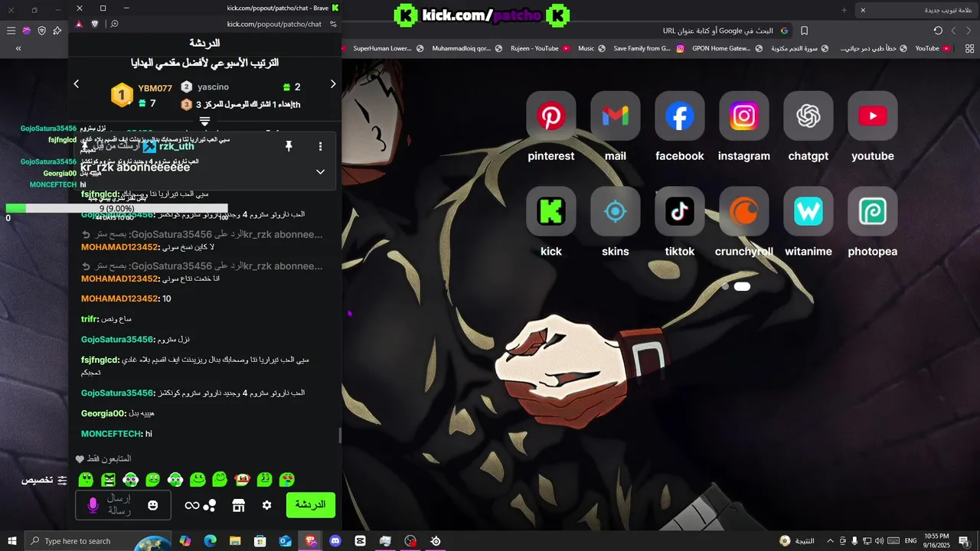Open the hamburger menu in left window
980x551 pixels.
(11, 31)
